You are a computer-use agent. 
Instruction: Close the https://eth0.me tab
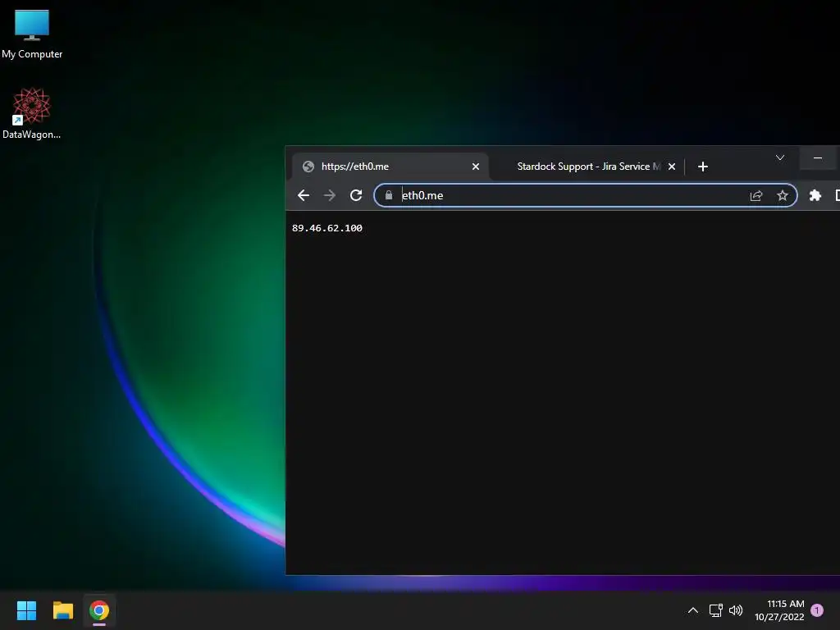475,167
